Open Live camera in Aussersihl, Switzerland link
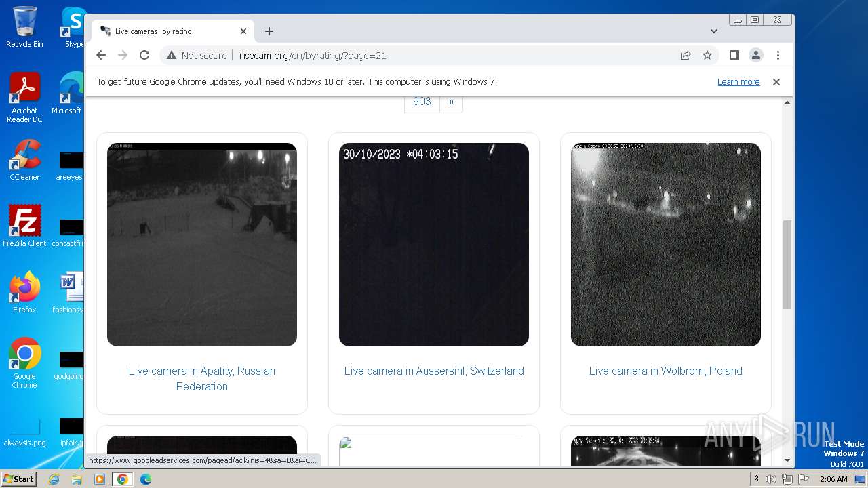Image resolution: width=868 pixels, height=488 pixels. click(434, 371)
